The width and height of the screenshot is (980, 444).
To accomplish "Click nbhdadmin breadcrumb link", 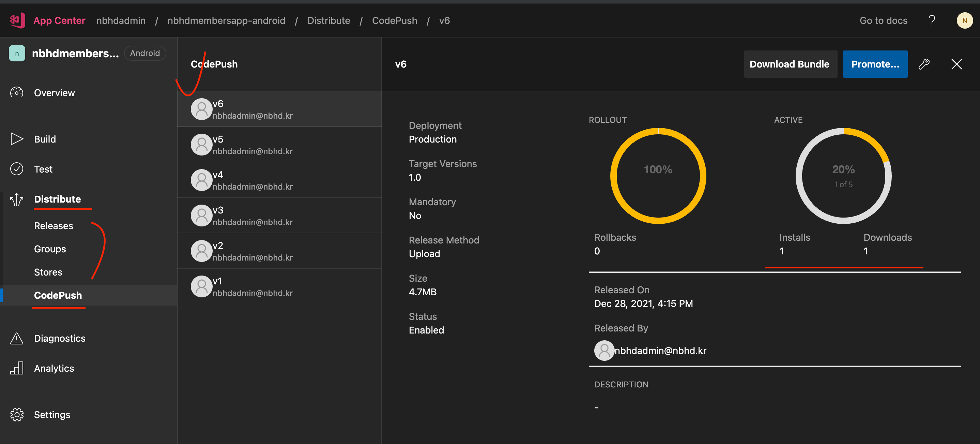I will (121, 20).
